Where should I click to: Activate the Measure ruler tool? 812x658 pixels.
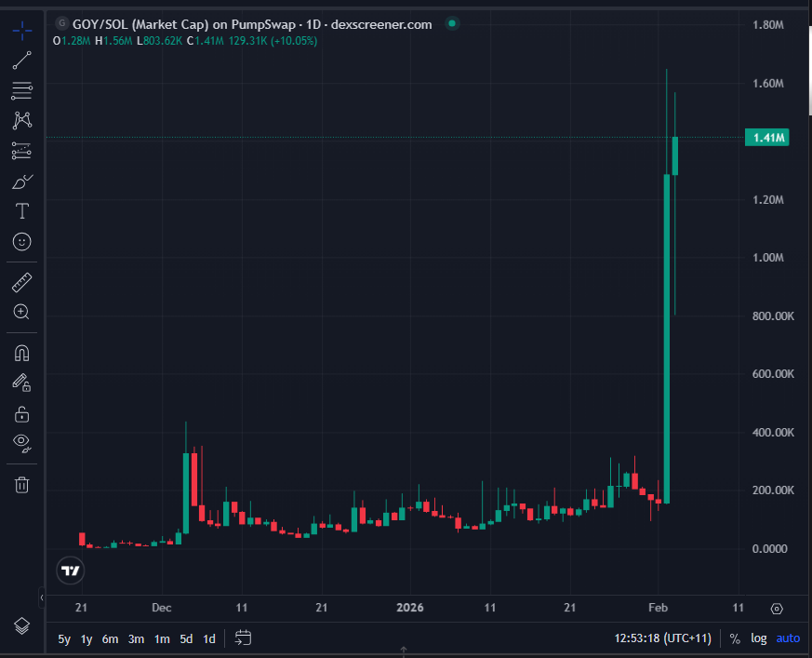(21, 281)
